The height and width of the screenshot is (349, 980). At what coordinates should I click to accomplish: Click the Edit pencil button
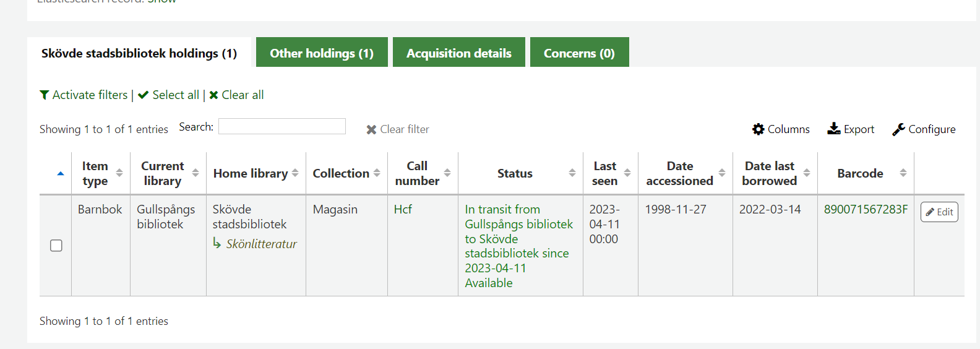click(939, 212)
